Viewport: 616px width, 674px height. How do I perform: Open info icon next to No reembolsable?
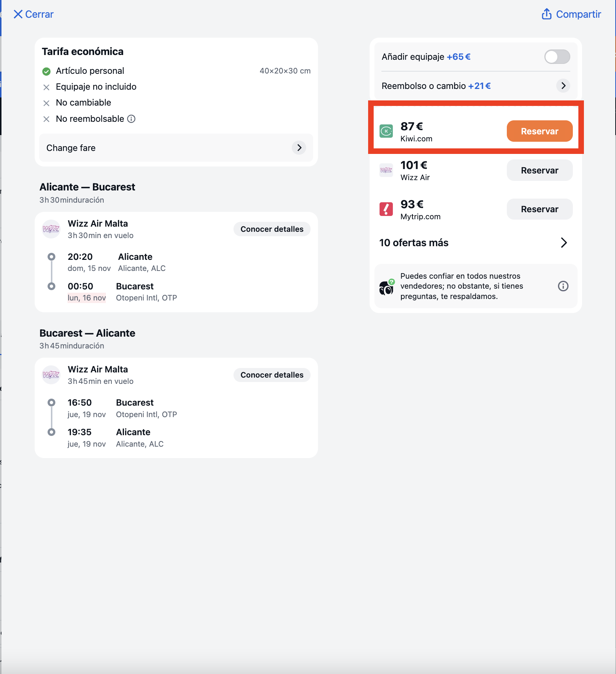(x=131, y=119)
